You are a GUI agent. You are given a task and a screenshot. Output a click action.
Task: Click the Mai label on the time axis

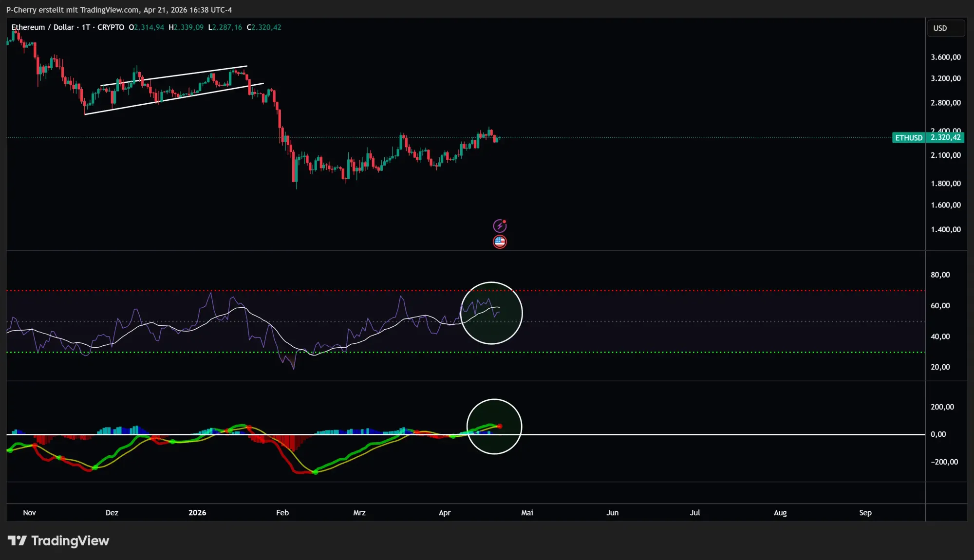pos(527,513)
